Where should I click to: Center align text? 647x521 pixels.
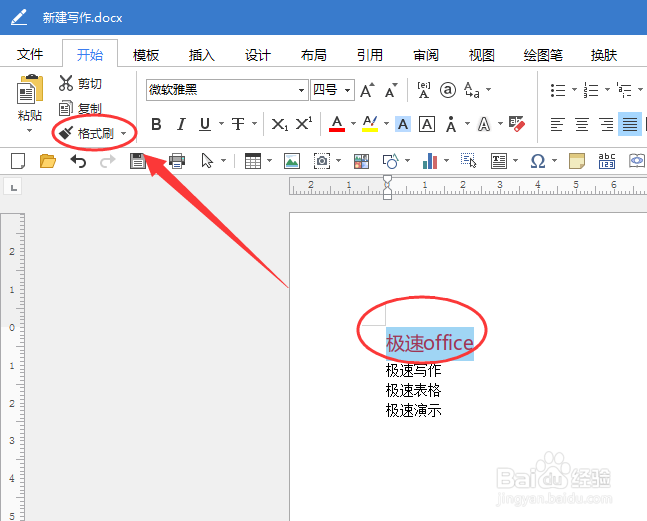click(x=582, y=124)
